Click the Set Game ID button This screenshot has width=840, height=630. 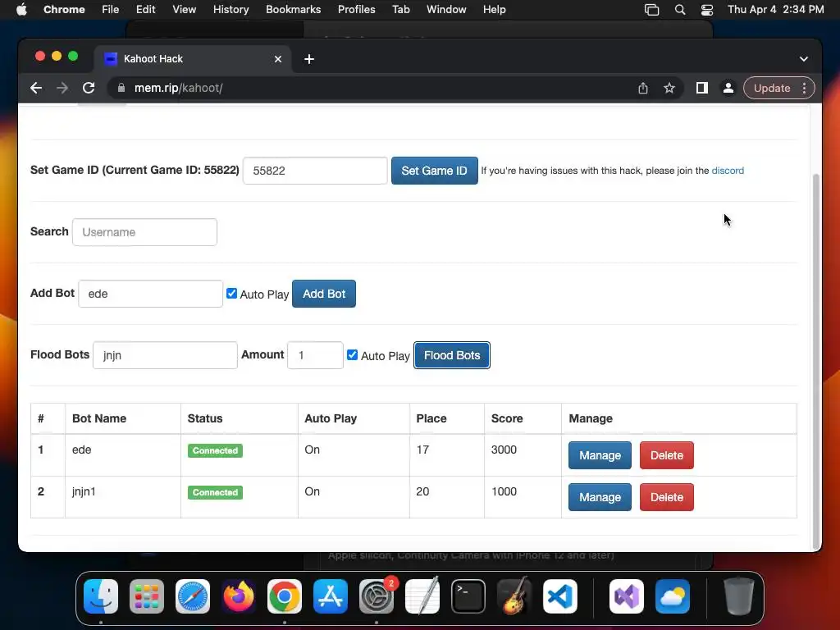pyautogui.click(x=435, y=171)
